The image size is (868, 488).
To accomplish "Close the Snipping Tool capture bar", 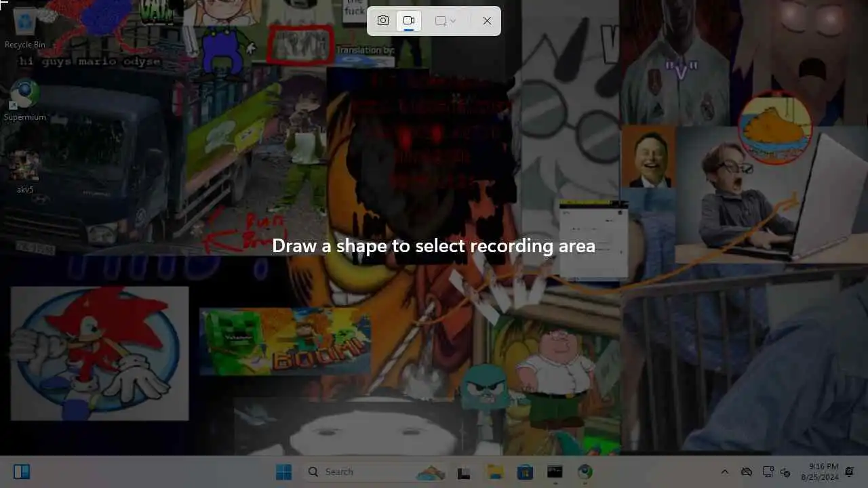I will coord(487,21).
